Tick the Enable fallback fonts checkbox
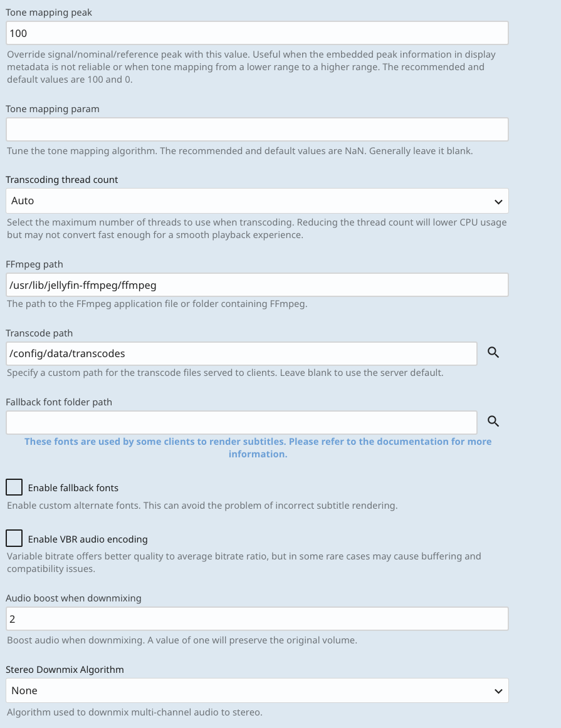 (14, 487)
